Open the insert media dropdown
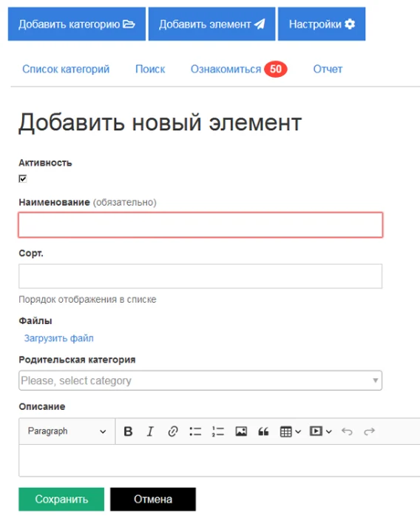 (x=320, y=431)
